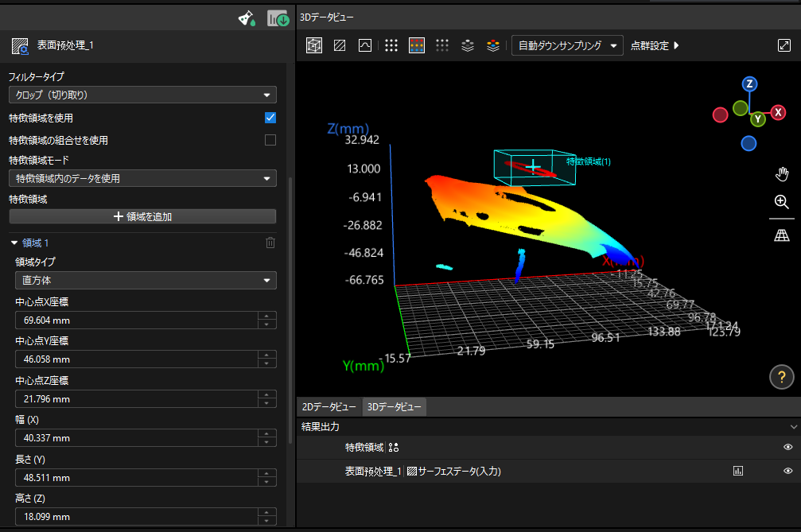The image size is (801, 532).
Task: Increase 中心点Z座標 with up stepper
Action: 266,394
